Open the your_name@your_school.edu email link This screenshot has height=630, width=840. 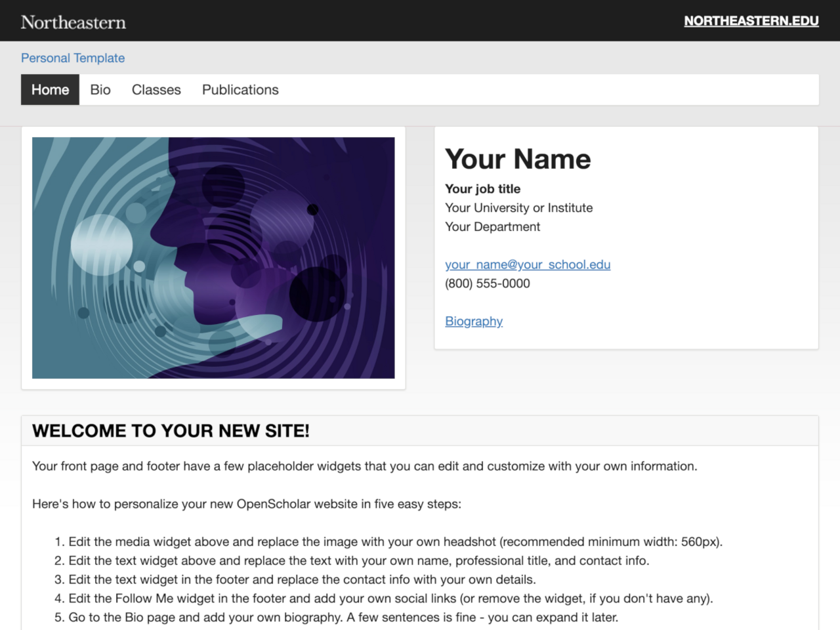(527, 264)
